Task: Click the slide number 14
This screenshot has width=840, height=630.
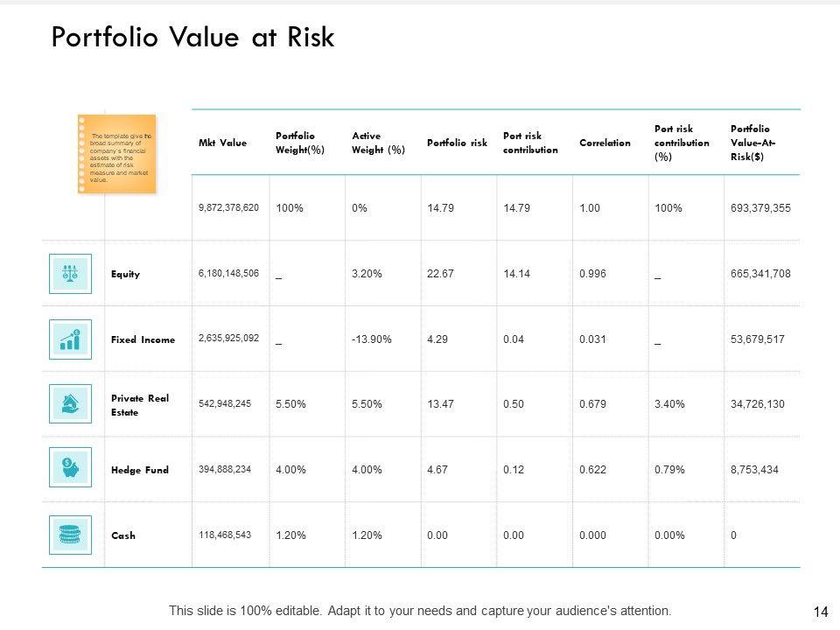Action: pyautogui.click(x=820, y=612)
